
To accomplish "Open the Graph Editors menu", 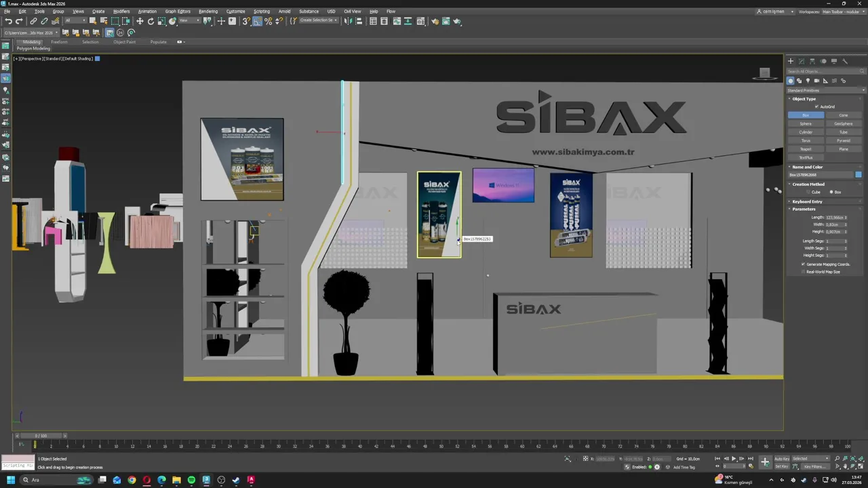I will point(178,12).
